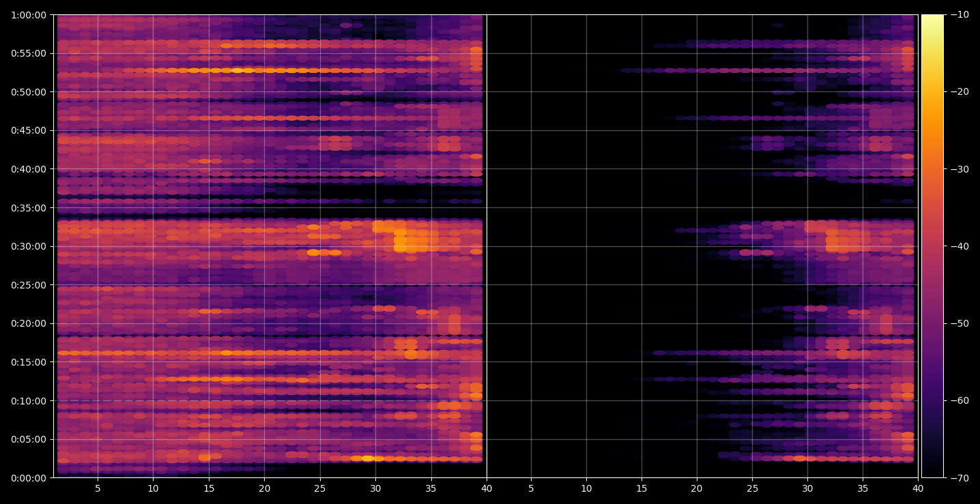Click x-axis label 25 of left heatmap
Viewport: 980px width, 504px height.
pos(320,488)
